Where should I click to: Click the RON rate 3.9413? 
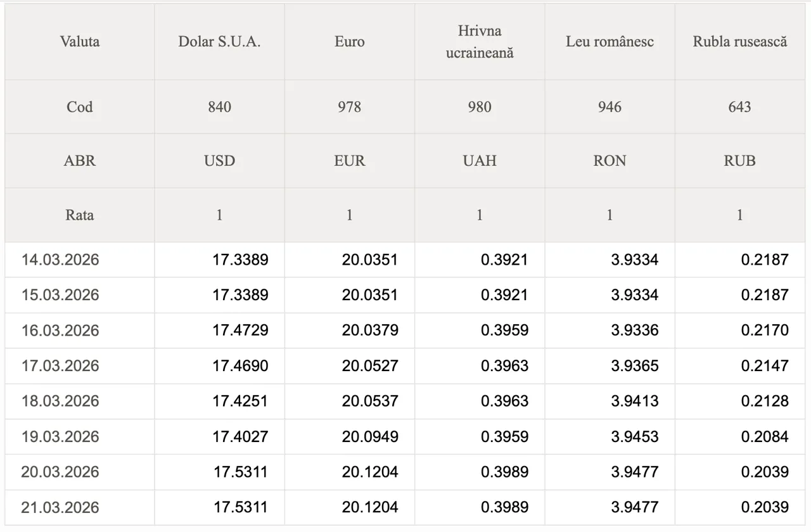634,402
